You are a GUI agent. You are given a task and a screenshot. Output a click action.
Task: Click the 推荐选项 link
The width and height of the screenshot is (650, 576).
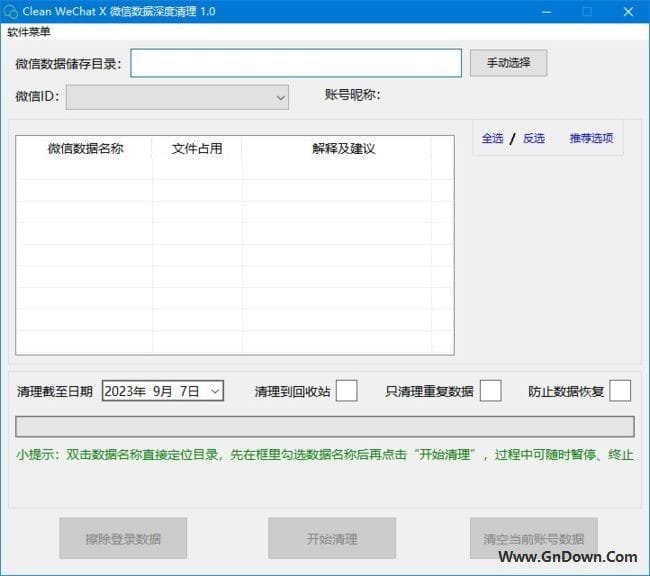[x=591, y=138]
